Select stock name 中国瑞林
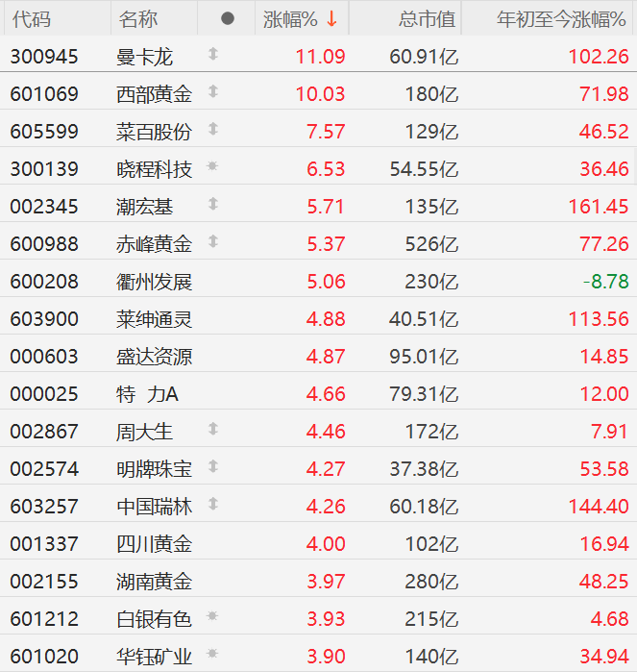The height and width of the screenshot is (672, 637). click(155, 507)
